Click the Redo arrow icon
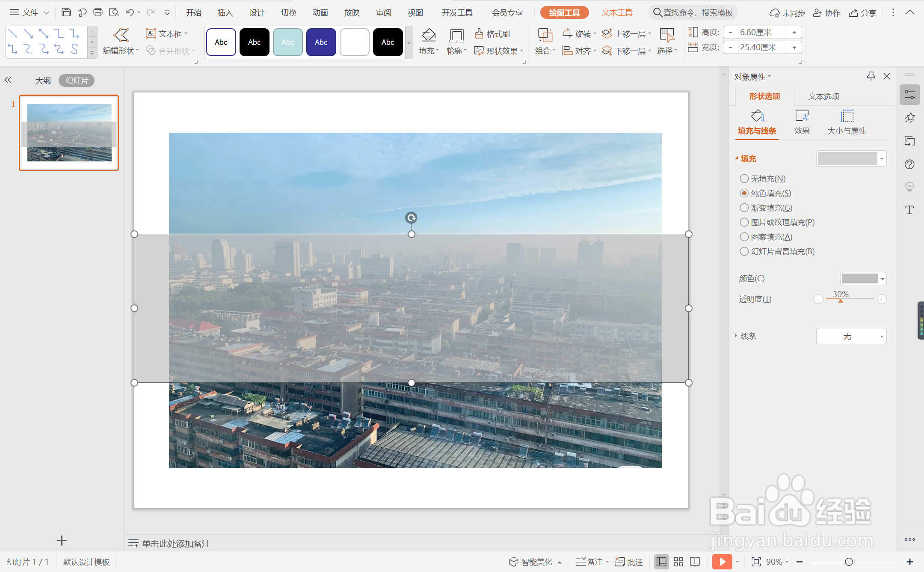The image size is (924, 572). (151, 12)
